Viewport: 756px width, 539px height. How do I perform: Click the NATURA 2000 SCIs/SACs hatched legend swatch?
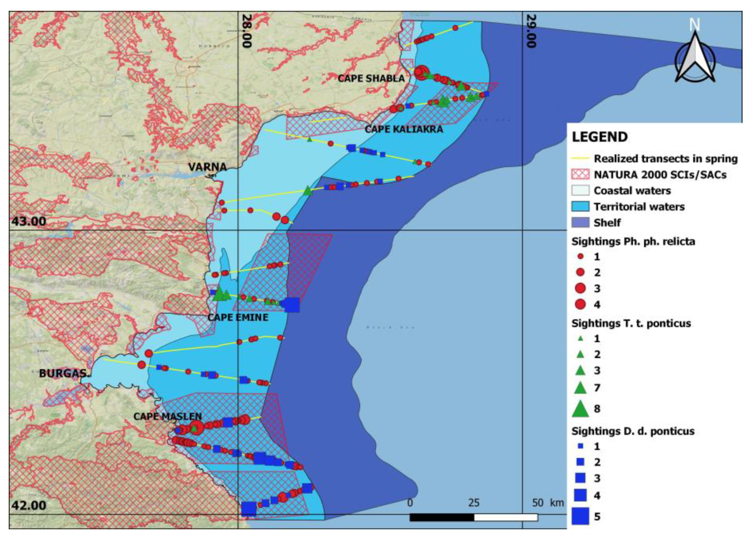[x=580, y=174]
